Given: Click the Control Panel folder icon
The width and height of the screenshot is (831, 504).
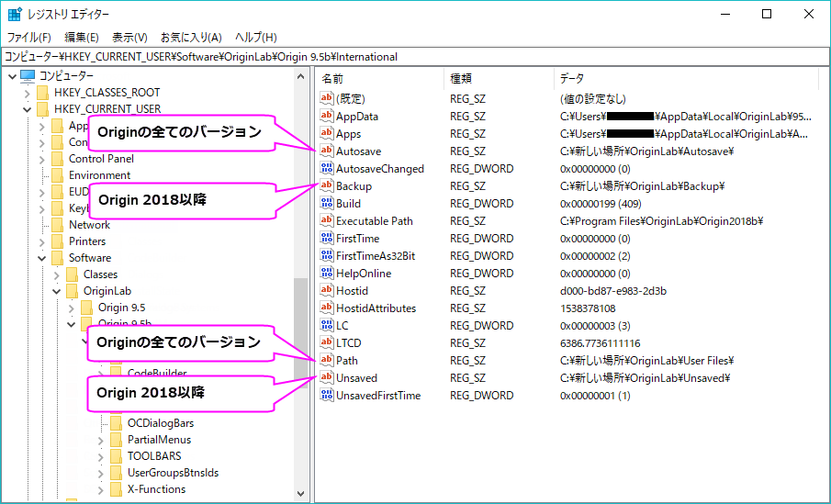Looking at the screenshot, I should [58, 159].
